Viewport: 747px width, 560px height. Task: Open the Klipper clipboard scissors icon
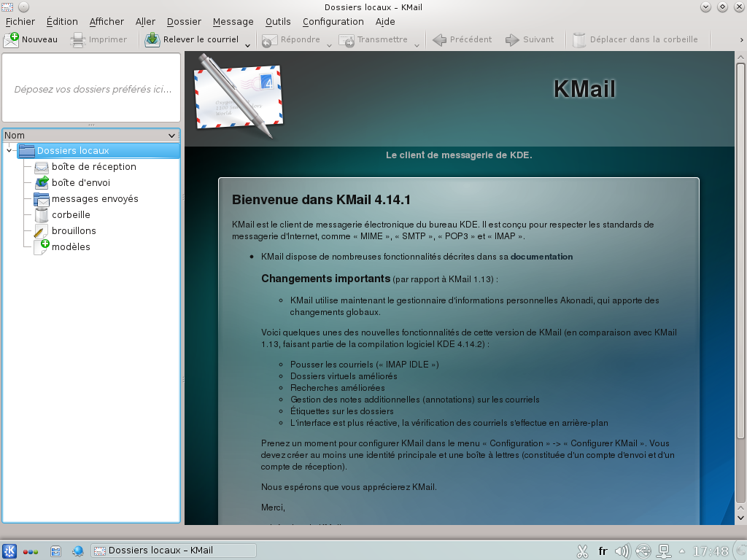pyautogui.click(x=583, y=551)
